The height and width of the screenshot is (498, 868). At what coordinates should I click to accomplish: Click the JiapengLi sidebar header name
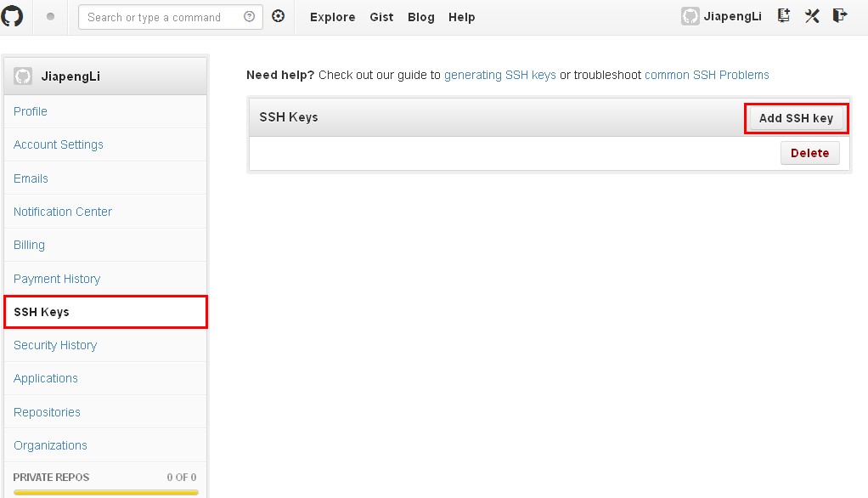(70, 76)
